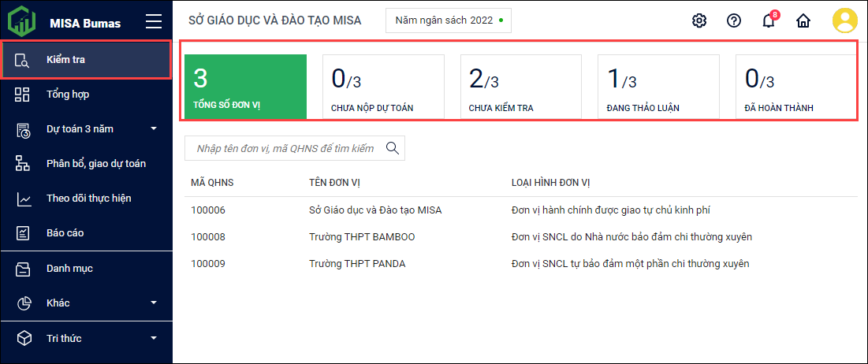Screen dimensions: 868x364
Task: Open the notifications bell
Action: pyautogui.click(x=769, y=21)
